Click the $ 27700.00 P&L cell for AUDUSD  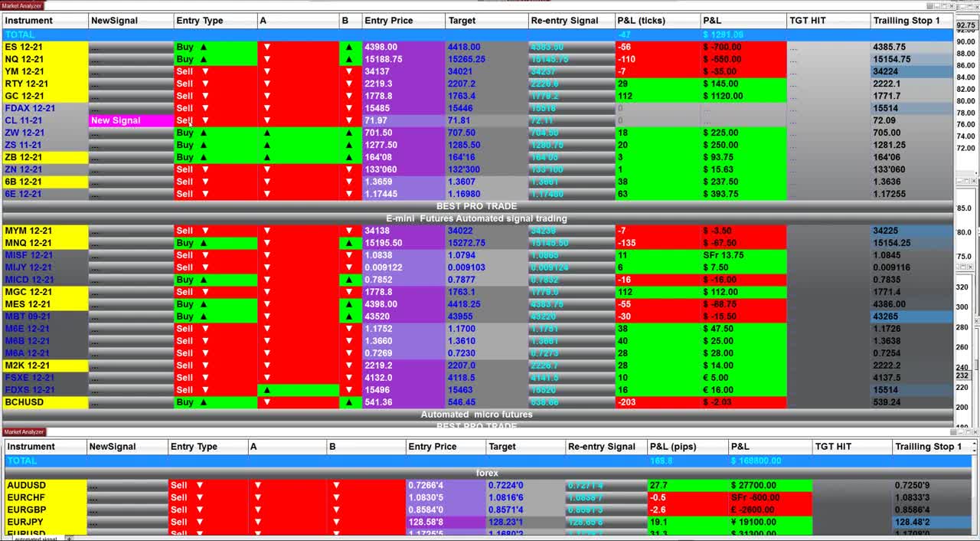tap(770, 485)
